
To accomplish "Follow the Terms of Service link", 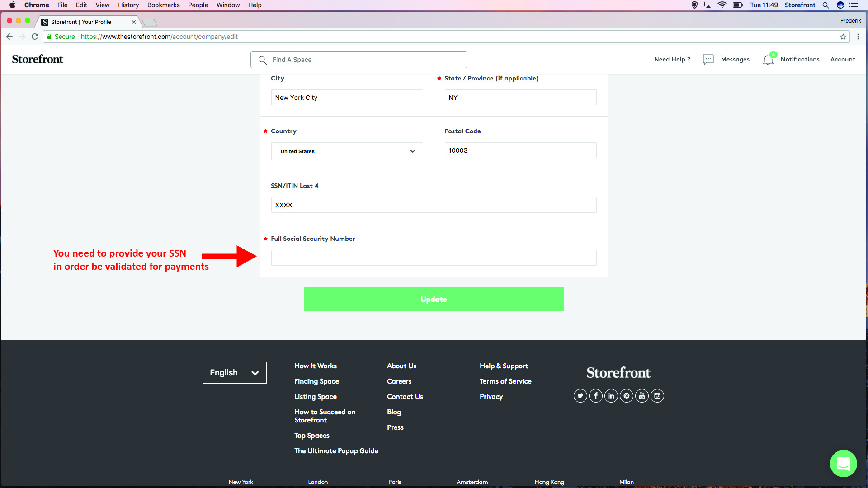I will [505, 381].
